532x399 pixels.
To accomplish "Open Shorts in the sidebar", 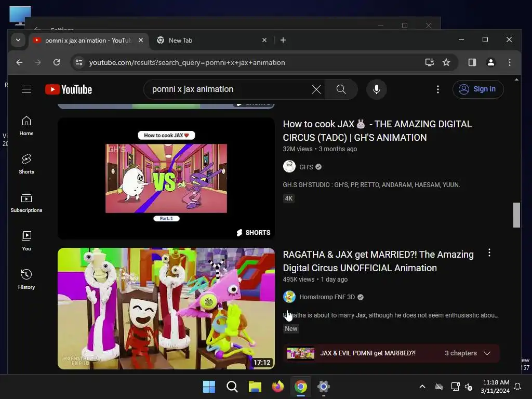I will pyautogui.click(x=26, y=164).
